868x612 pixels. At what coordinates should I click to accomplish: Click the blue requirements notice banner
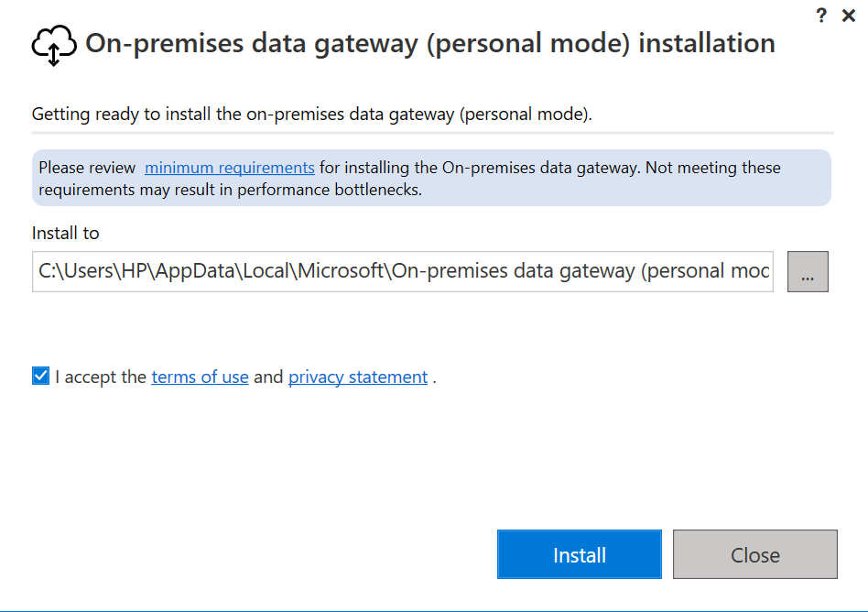pos(431,178)
